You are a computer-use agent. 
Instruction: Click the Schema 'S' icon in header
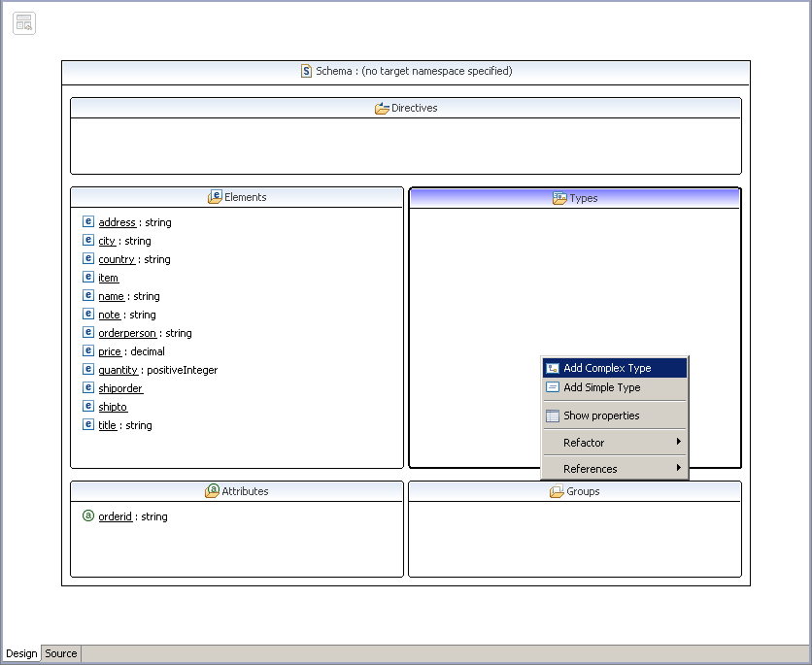tap(307, 71)
